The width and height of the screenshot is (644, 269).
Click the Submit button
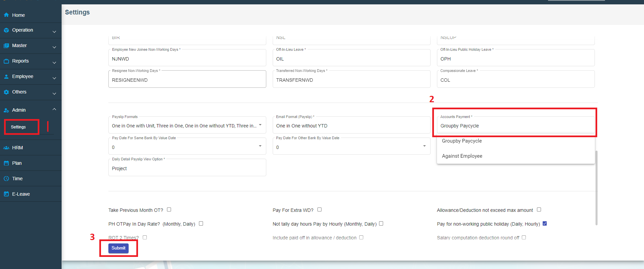(118, 248)
